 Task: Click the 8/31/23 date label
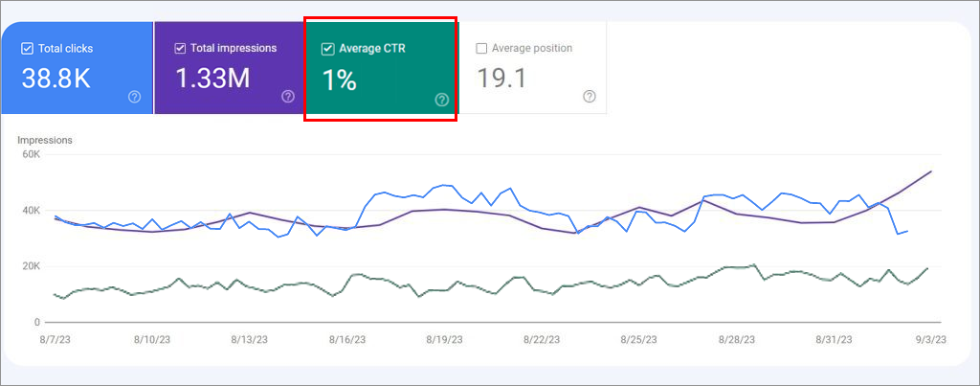[x=834, y=340]
